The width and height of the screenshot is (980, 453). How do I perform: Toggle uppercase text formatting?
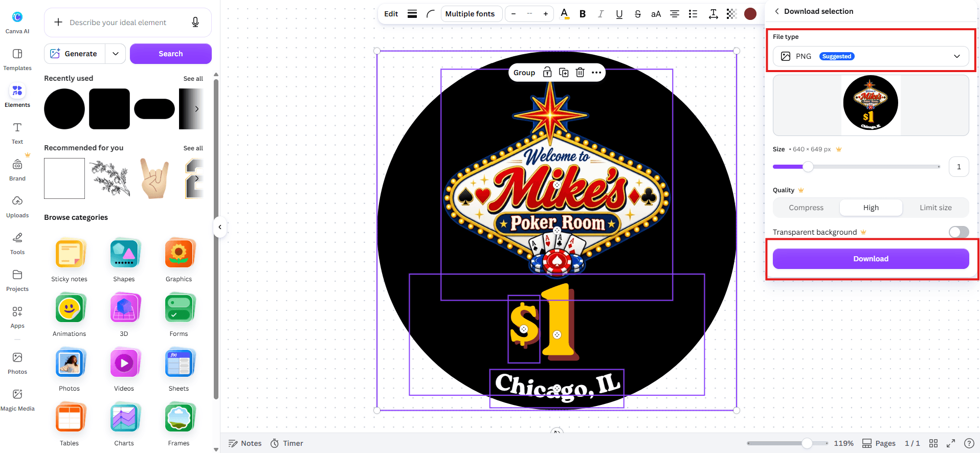tap(656, 14)
